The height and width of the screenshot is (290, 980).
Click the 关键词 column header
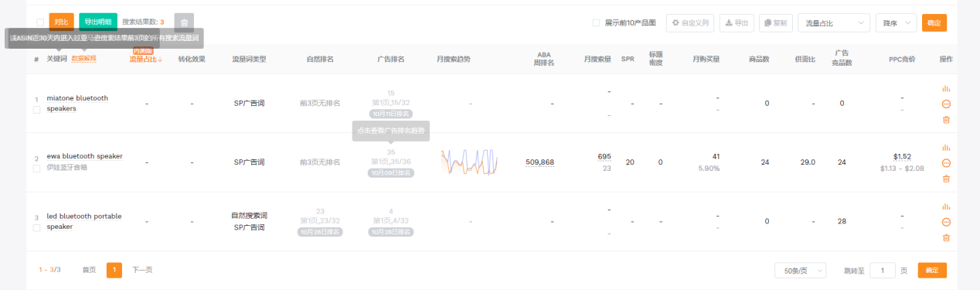(56, 59)
